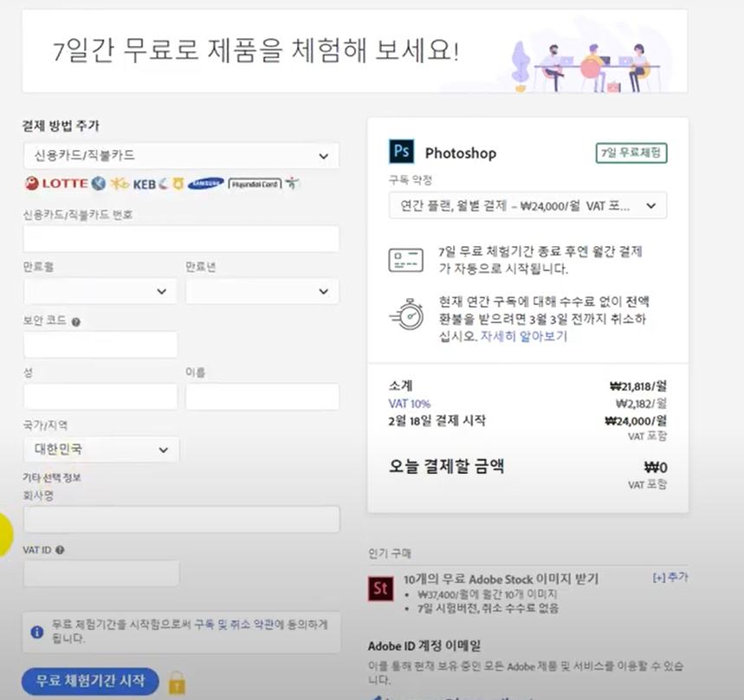Click the ₩21,818/월 subtotal value

(638, 386)
